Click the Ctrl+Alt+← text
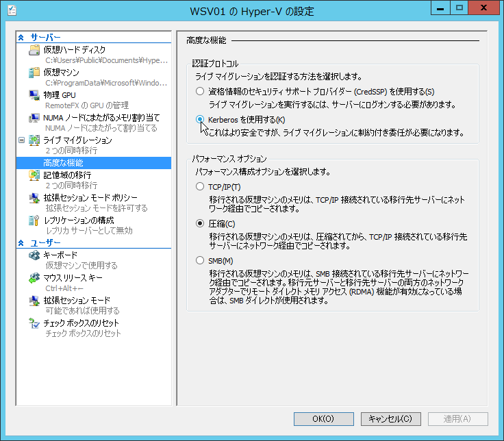 tap(64, 288)
